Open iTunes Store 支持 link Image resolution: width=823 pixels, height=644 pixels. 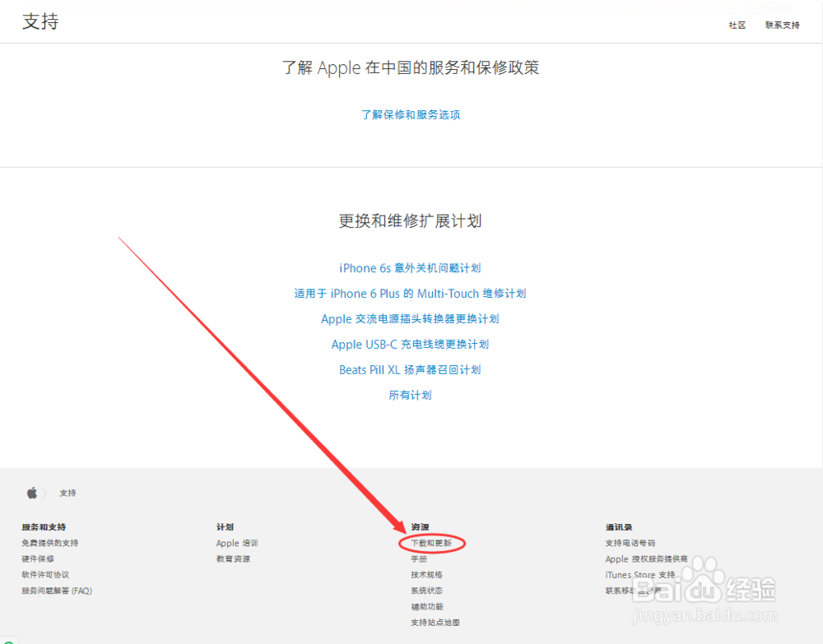[x=639, y=575]
